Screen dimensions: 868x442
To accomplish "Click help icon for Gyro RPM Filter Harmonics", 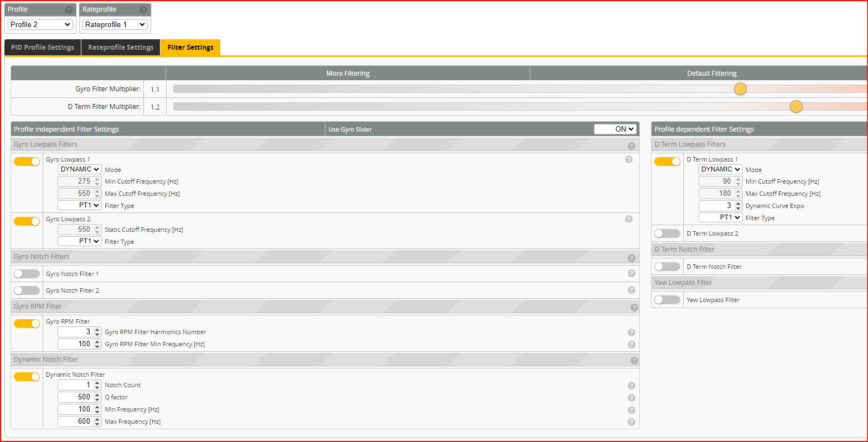I will (631, 332).
